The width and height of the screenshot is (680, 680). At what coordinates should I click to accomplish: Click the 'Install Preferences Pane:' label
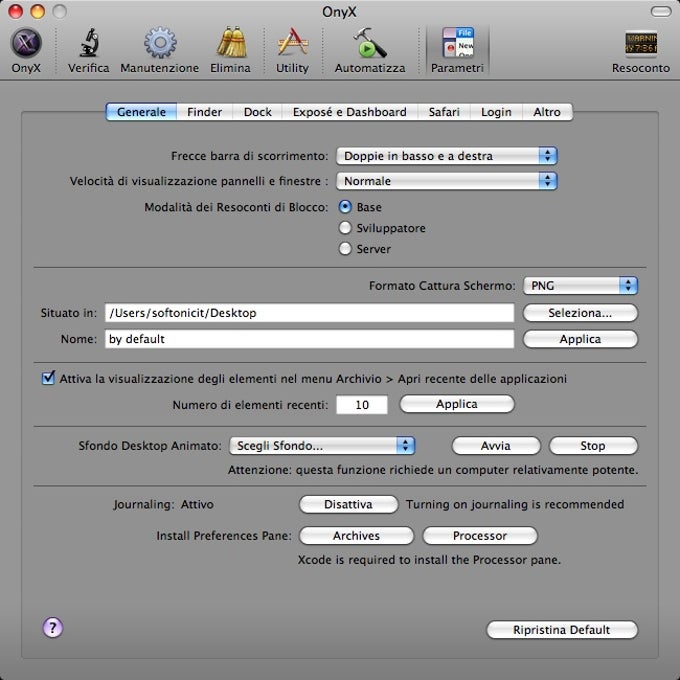pyautogui.click(x=224, y=536)
